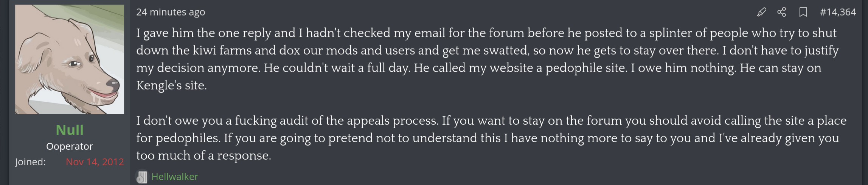Click the "24 minutes ago" timestamp
This screenshot has width=868, height=185.
[171, 12]
